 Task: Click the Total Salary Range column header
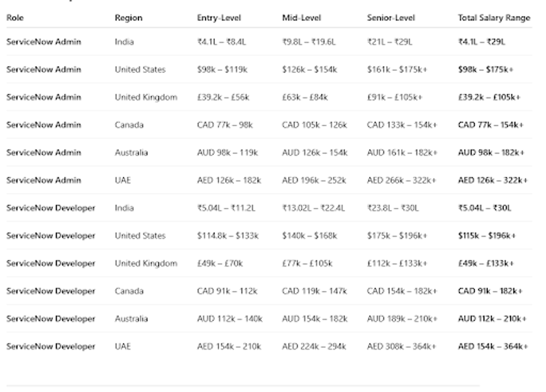coord(493,18)
